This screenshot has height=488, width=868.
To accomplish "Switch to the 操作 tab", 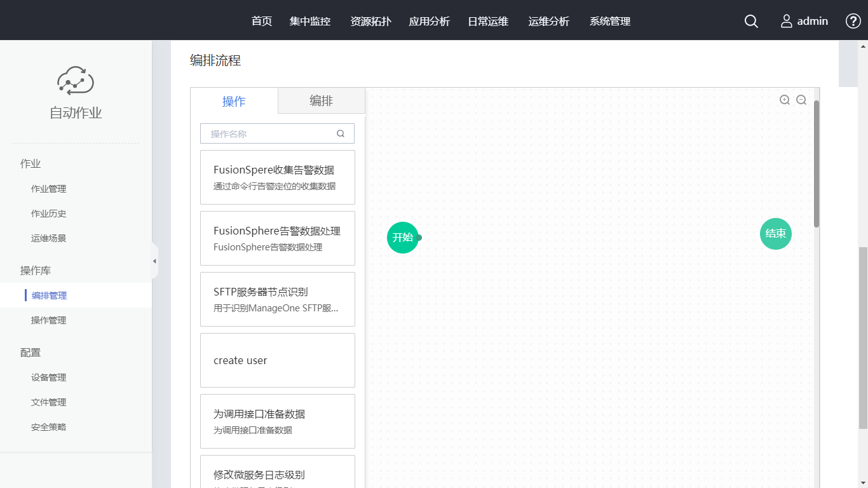I will click(x=234, y=102).
